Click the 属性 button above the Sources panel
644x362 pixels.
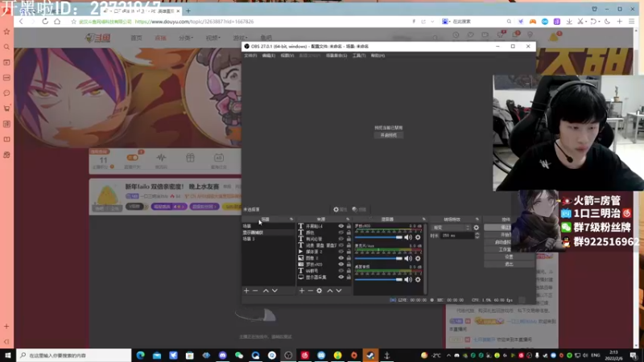pos(340,209)
